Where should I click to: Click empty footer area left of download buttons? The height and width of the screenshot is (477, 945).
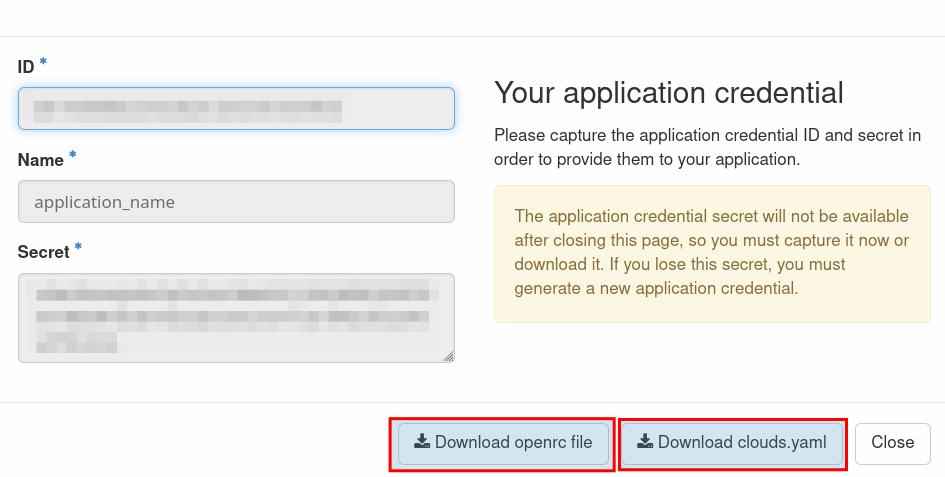(x=190, y=442)
